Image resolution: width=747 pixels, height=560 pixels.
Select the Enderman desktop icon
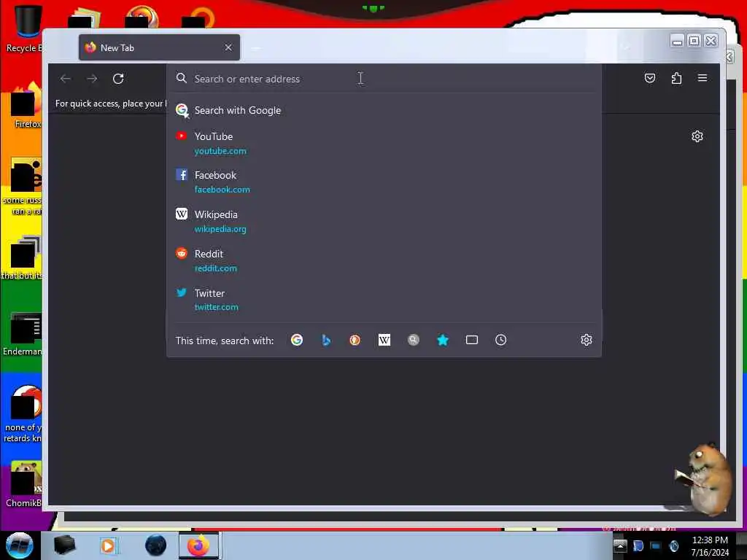pos(23,334)
